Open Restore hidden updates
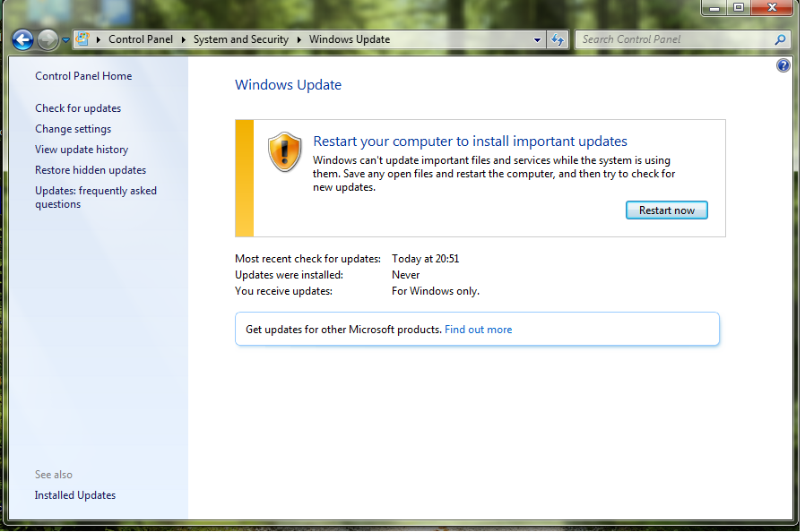 91,170
